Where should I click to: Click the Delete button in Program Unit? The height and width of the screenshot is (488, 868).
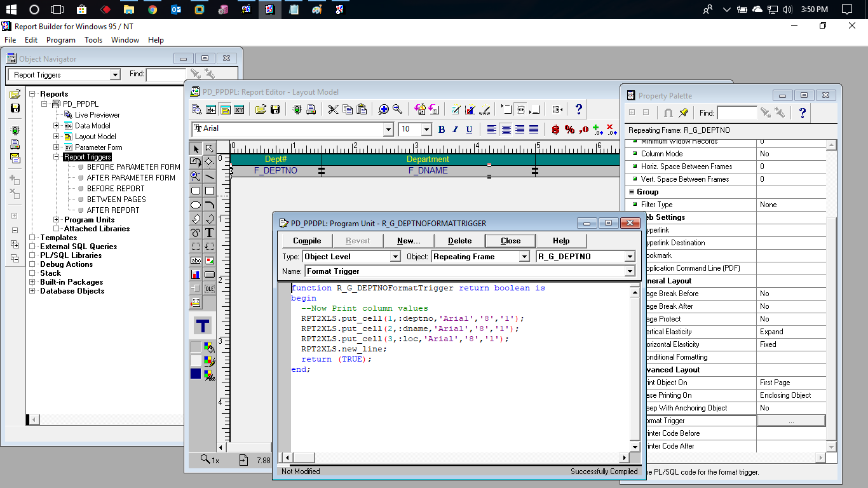click(x=459, y=241)
